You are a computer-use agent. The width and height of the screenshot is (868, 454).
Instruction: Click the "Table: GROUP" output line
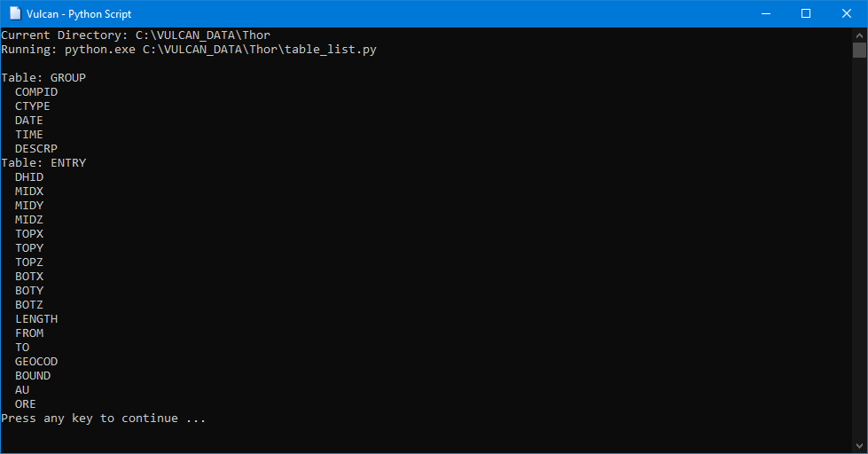pyautogui.click(x=43, y=78)
